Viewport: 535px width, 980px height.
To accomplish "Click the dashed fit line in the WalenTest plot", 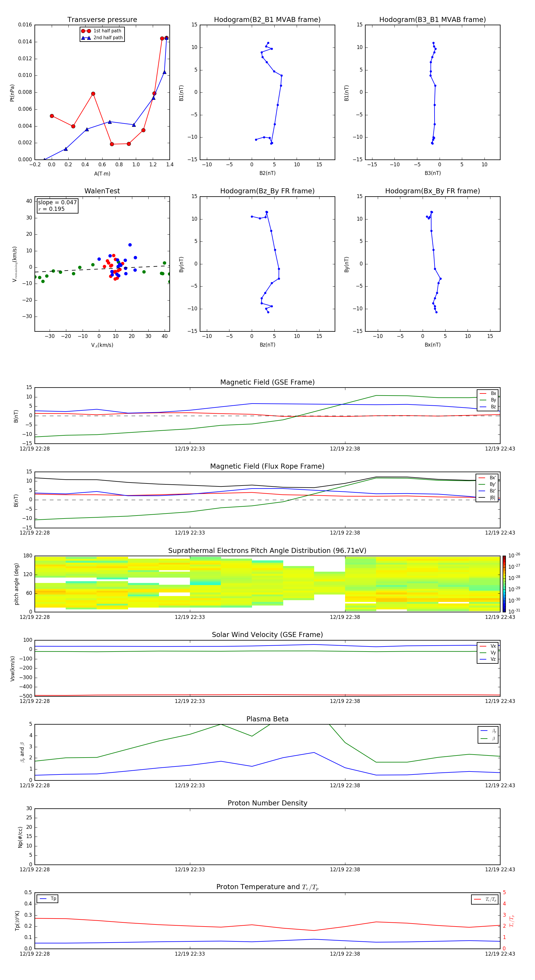I will pos(102,268).
